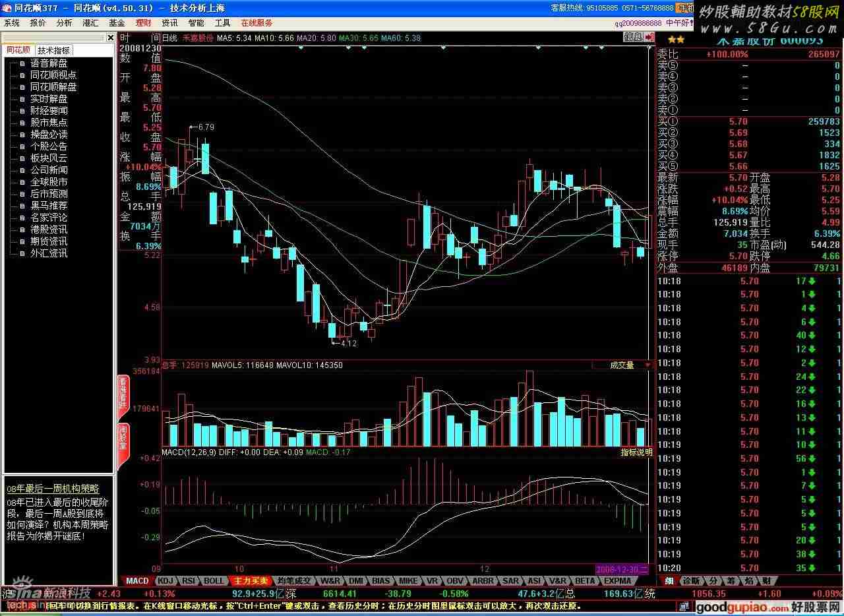Select the 财 tab under the tick list
Image resolution: width=844 pixels, height=616 pixels.
click(766, 581)
